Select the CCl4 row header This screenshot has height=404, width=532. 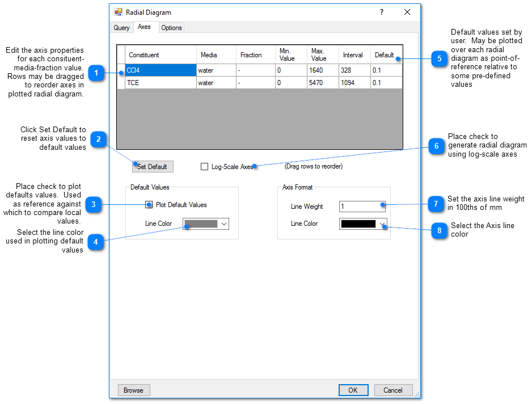tap(121, 70)
